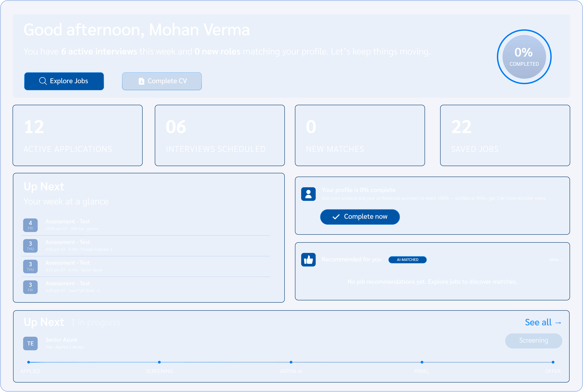The width and height of the screenshot is (583, 392).
Task: Click "Test · Applied 3 wk ago" text
Action: point(65,347)
